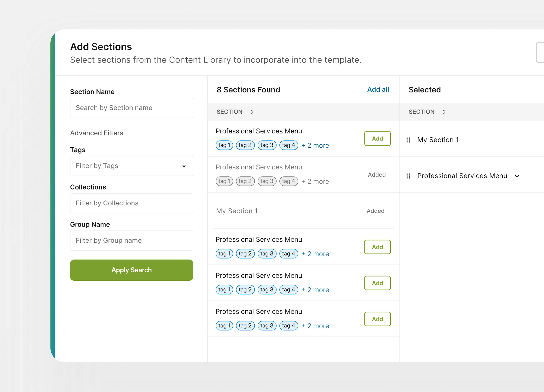
Task: Sort Selected list by Section column
Action: click(444, 112)
